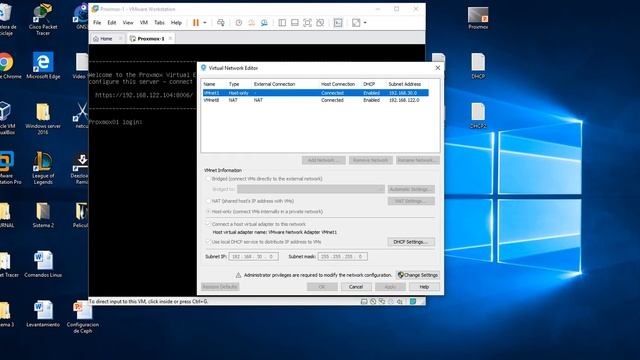The width and height of the screenshot is (640, 360).
Task: Click hard disk status icon in VMware status bar
Action: 364,302
